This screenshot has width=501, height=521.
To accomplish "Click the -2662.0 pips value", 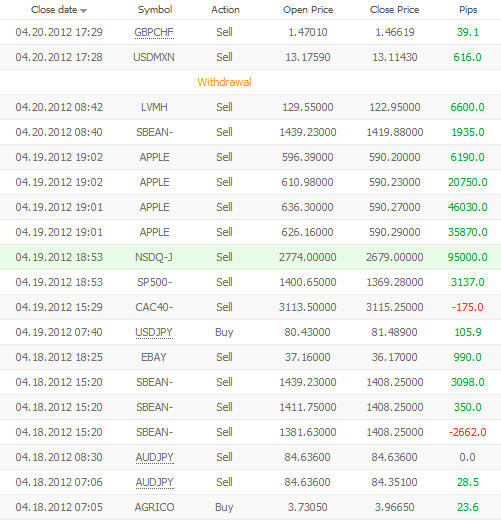I will point(468,432).
